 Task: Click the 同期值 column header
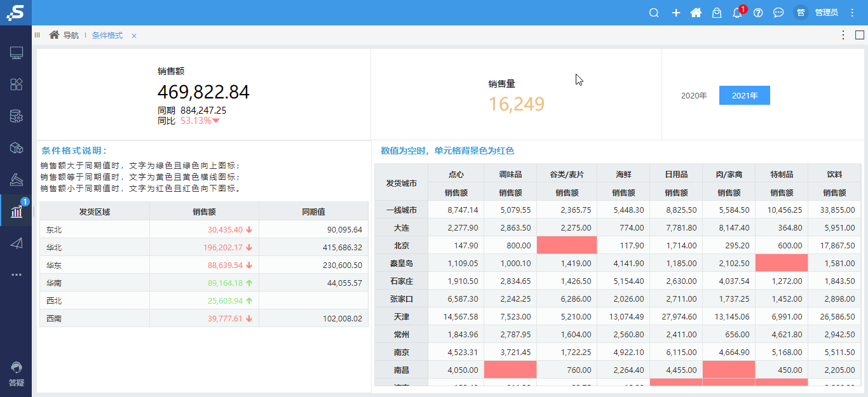click(x=314, y=212)
